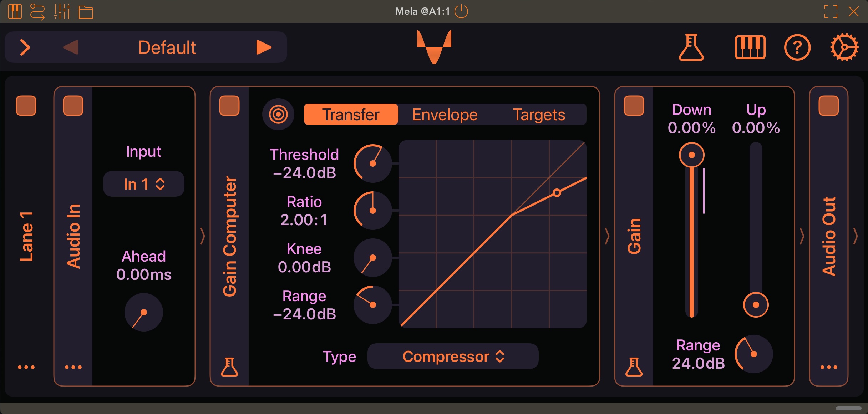Go to the next preset with the right arrow
Image resolution: width=868 pixels, height=414 pixels.
point(264,47)
